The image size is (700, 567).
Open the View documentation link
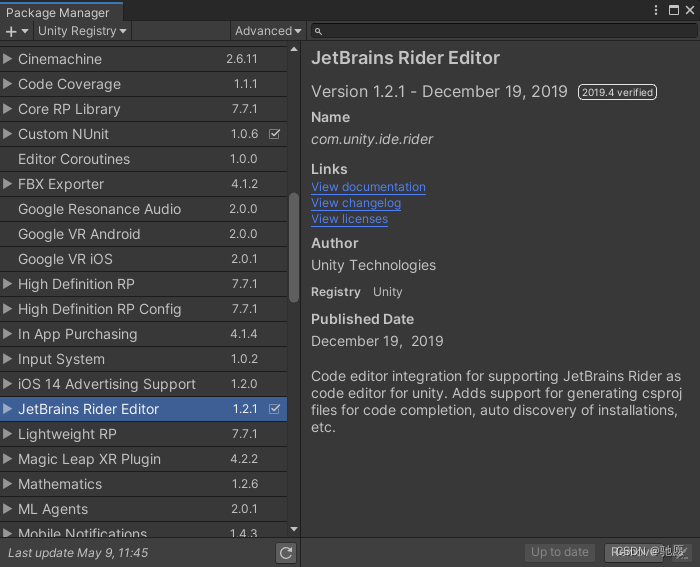point(368,187)
